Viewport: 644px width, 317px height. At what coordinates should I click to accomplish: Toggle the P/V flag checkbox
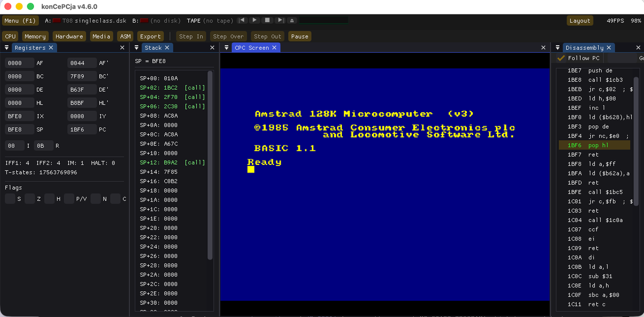coord(69,199)
